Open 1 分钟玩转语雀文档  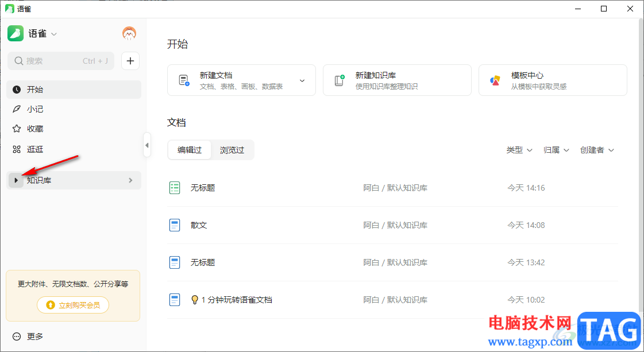[232, 300]
